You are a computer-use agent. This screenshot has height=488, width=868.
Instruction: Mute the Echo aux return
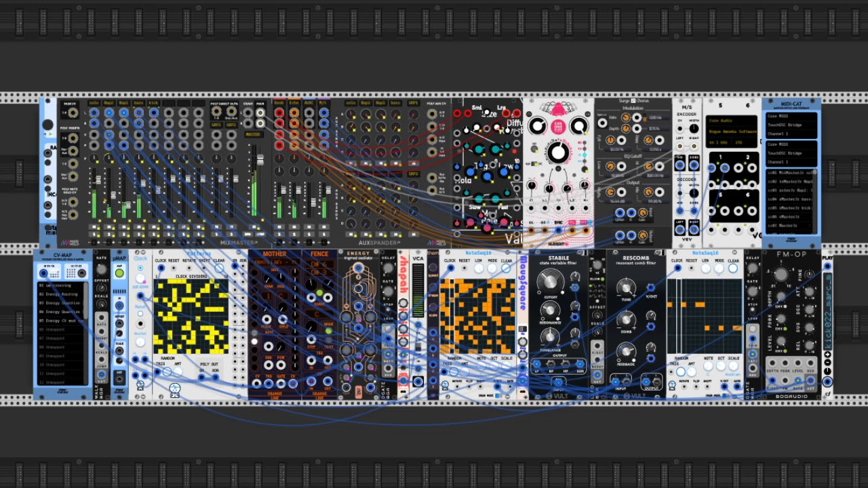point(294,226)
